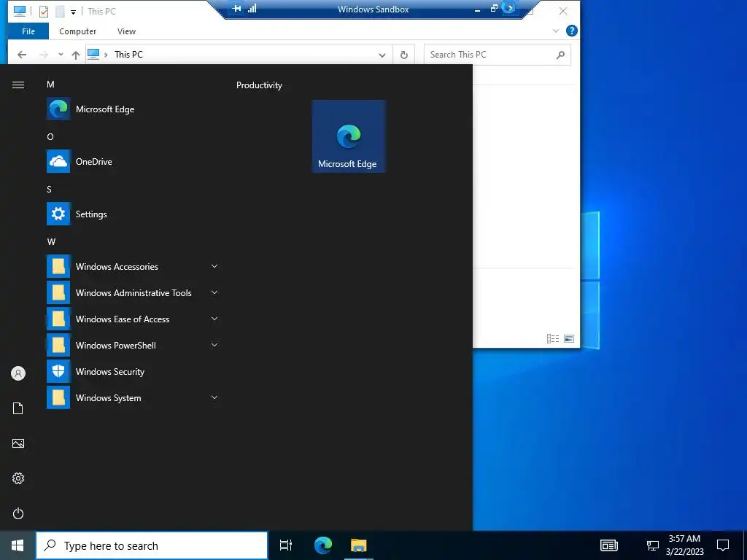Screen dimensions: 747x560
Task: Open Documents from the Start sidebar
Action: [18, 408]
